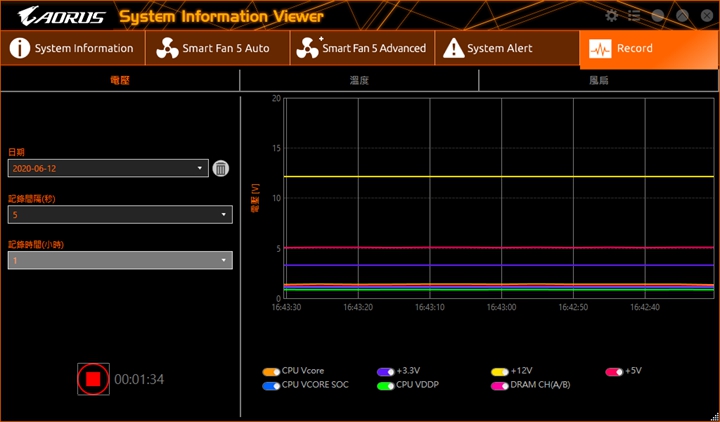Screen dimensions: 720x422
Task: Select the 電壓 voltage tab
Action: (x=119, y=80)
